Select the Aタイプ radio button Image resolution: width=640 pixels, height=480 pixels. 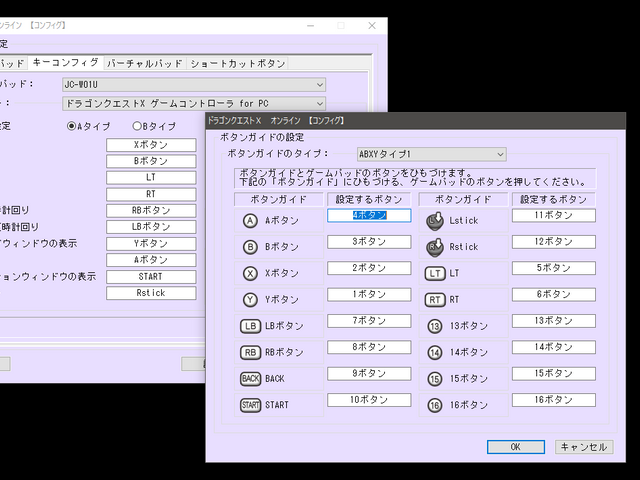click(x=71, y=126)
